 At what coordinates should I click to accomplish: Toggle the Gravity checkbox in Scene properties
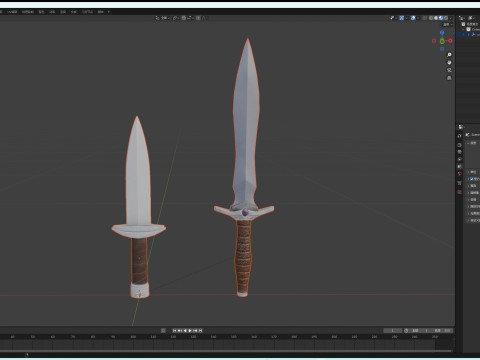472,179
